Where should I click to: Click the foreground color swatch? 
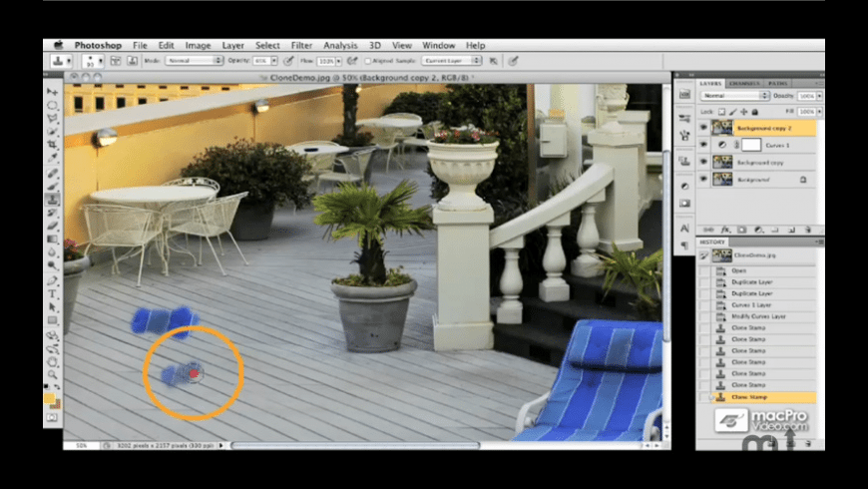tap(49, 398)
